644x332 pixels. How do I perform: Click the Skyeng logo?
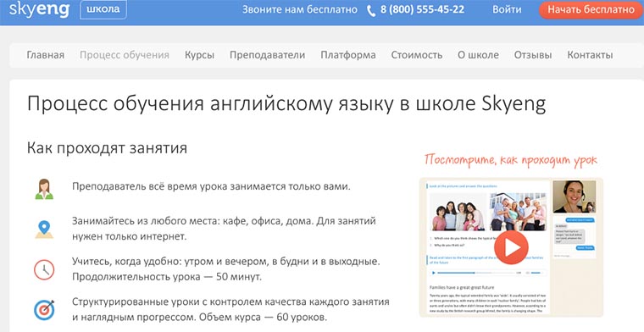[40, 9]
